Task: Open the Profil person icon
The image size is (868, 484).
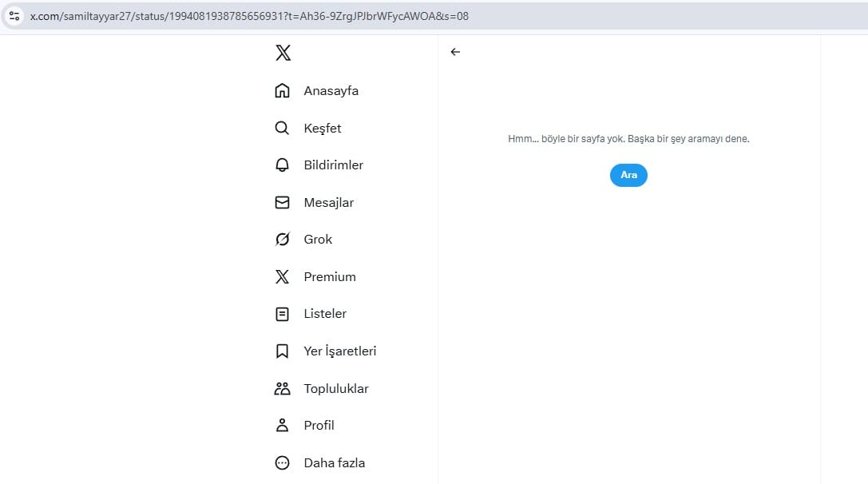Action: click(282, 426)
